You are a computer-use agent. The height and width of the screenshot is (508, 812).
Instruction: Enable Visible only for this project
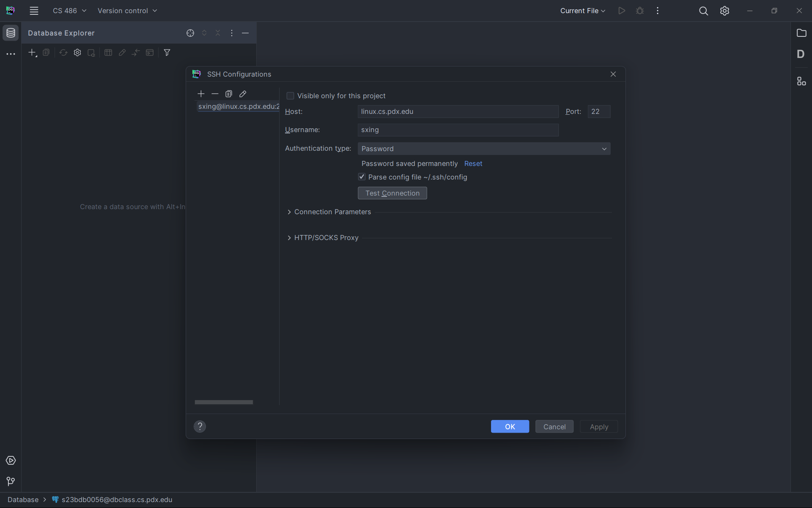point(291,96)
